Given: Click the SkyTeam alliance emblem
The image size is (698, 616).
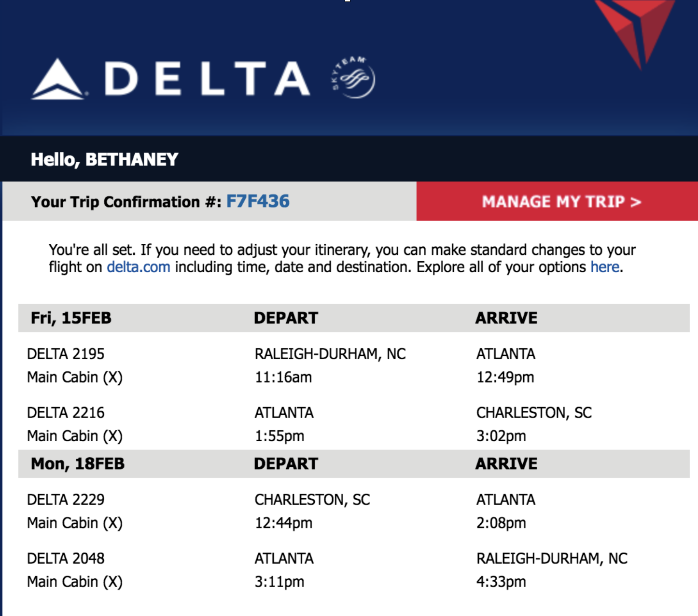Looking at the screenshot, I should [x=354, y=77].
